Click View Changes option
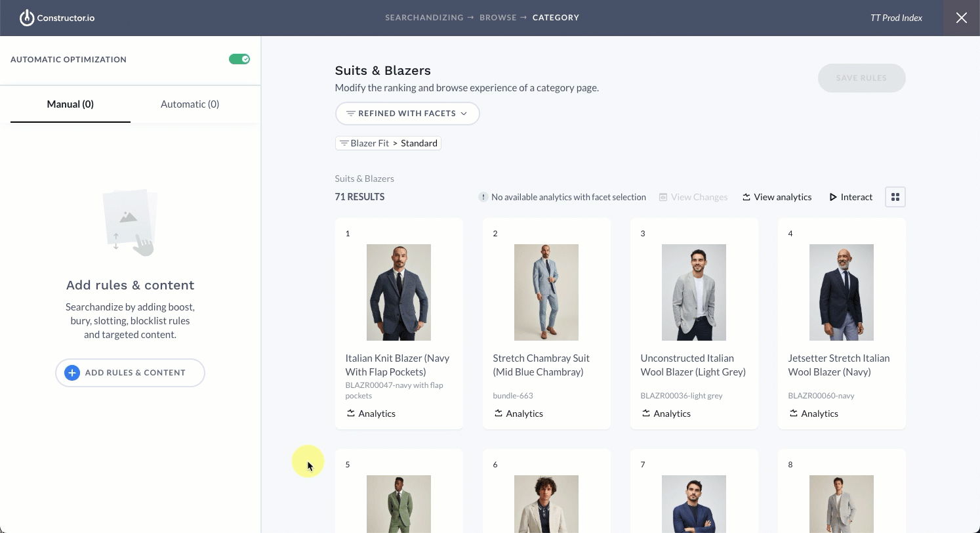Viewport: 980px width, 533px height. [693, 197]
